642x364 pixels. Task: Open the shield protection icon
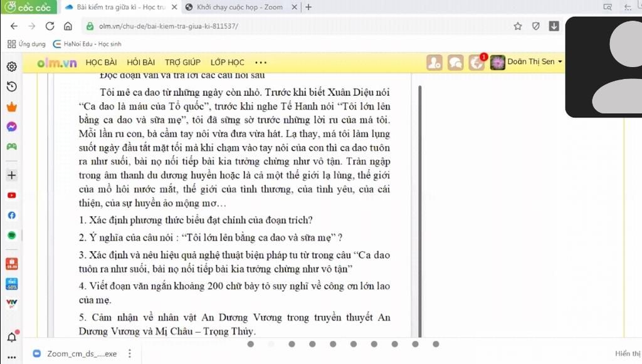[x=535, y=26]
